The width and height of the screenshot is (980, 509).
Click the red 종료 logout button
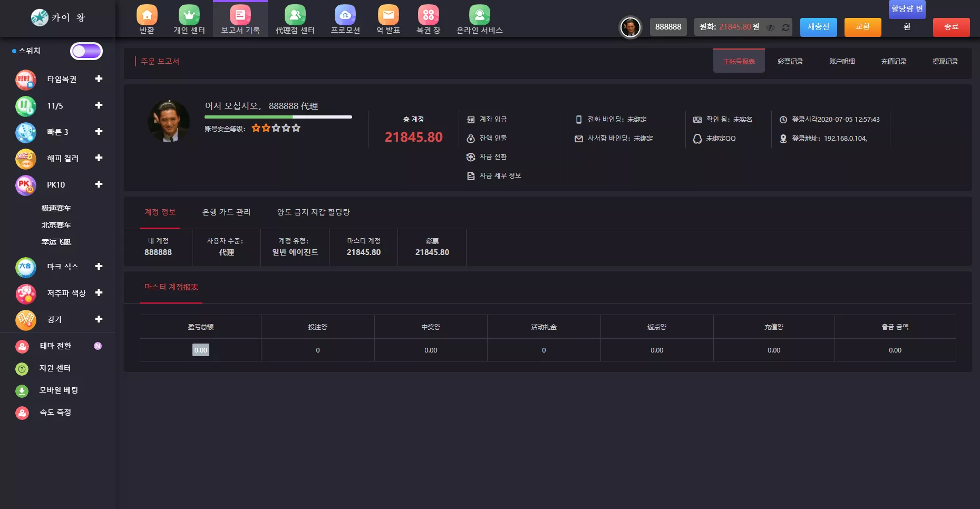(x=951, y=27)
